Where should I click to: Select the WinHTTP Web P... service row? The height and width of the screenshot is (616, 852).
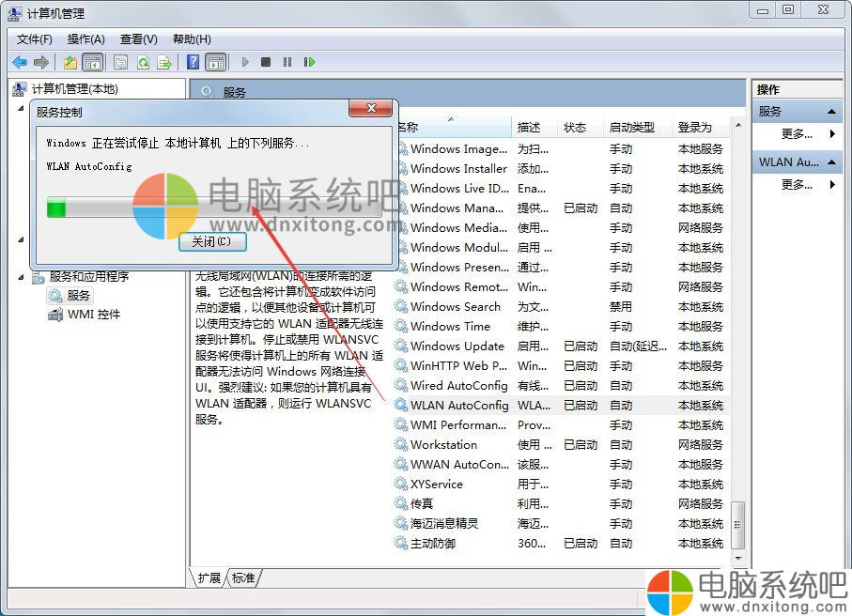562,365
